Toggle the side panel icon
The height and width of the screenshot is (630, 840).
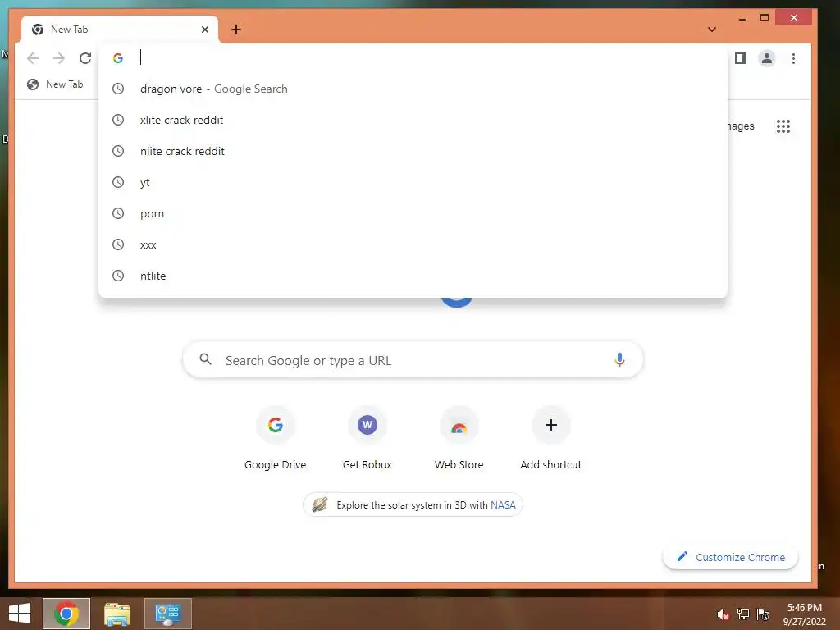coord(741,58)
